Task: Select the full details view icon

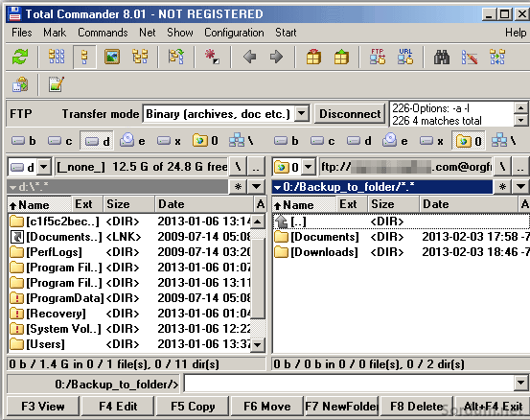Action: [x=84, y=57]
